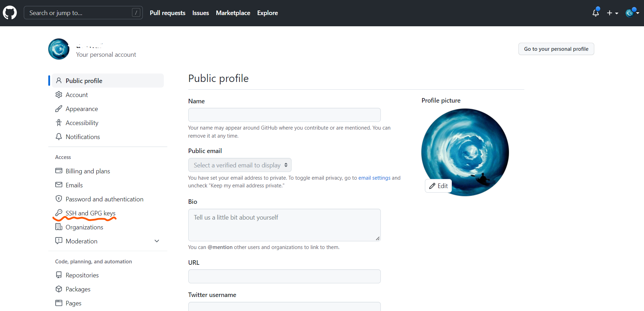The width and height of the screenshot is (644, 311).
Task: Follow the email settings link
Action: (374, 178)
